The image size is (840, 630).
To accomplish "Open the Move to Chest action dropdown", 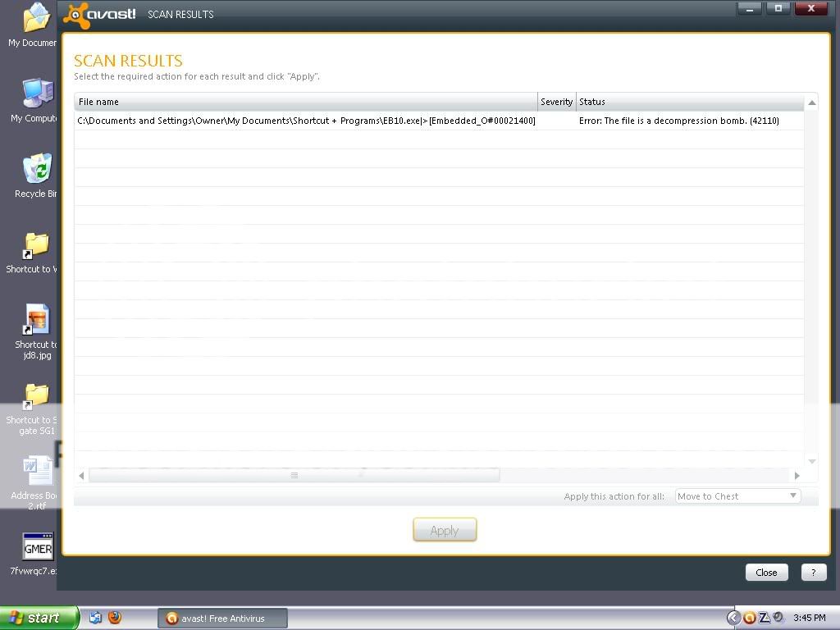I will click(738, 496).
